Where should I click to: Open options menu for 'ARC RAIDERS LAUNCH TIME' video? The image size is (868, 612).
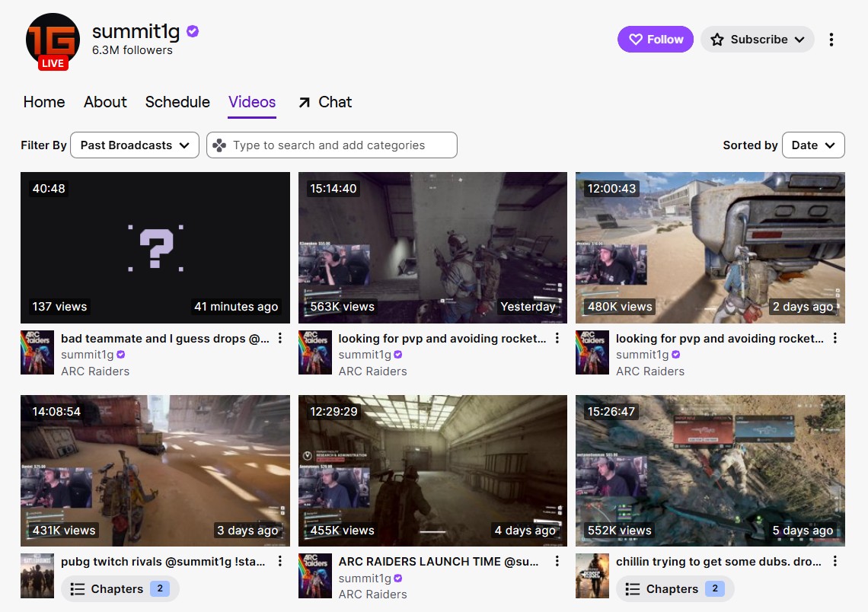coord(557,561)
